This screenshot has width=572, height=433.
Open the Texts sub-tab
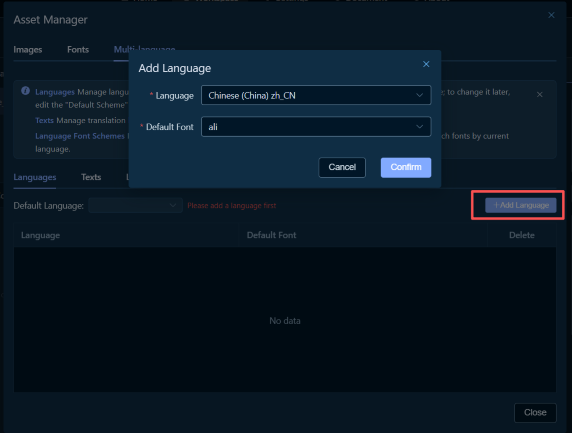point(91,177)
